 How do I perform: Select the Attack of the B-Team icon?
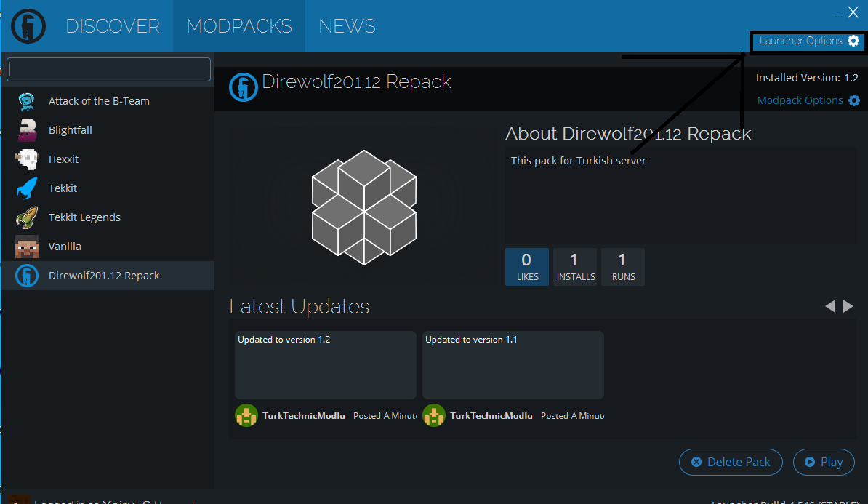[x=27, y=101]
